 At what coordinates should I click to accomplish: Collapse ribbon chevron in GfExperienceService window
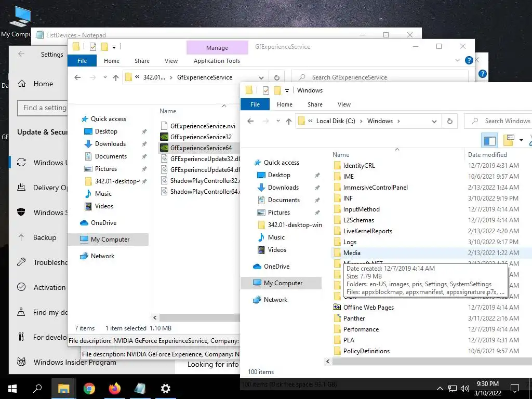tap(457, 60)
